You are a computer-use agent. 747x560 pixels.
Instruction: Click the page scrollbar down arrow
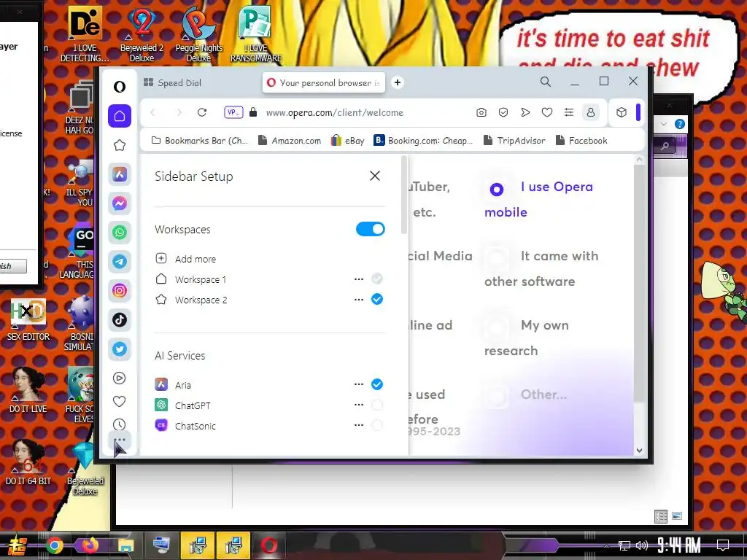click(639, 450)
